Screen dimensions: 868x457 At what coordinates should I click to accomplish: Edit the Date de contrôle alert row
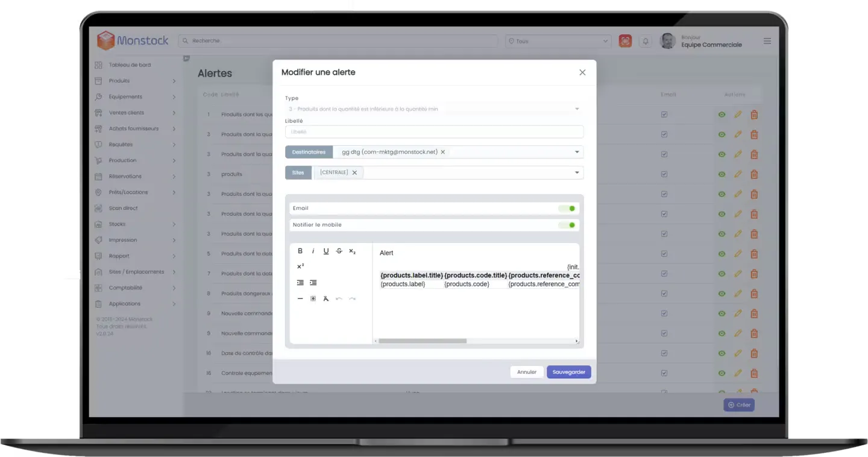[738, 353]
